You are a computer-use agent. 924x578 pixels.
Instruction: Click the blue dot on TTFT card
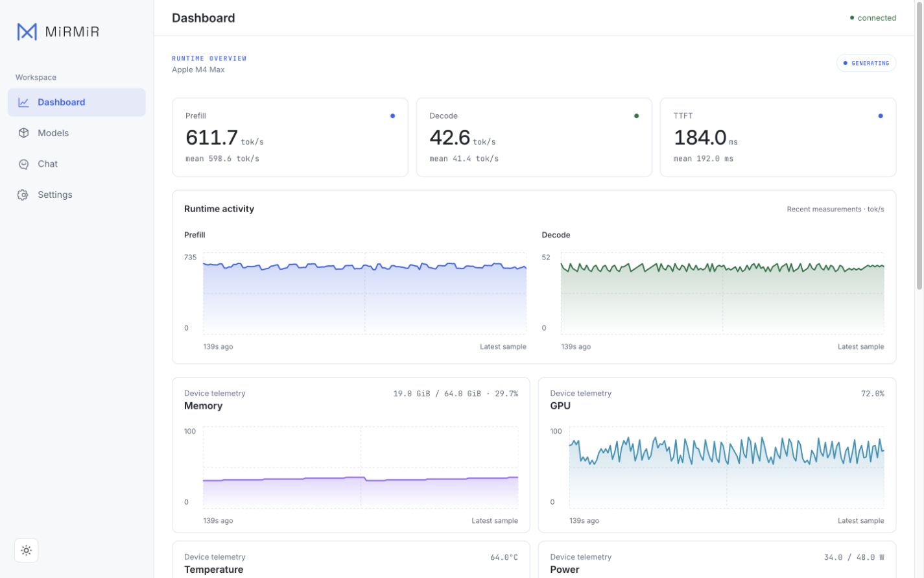coord(881,116)
